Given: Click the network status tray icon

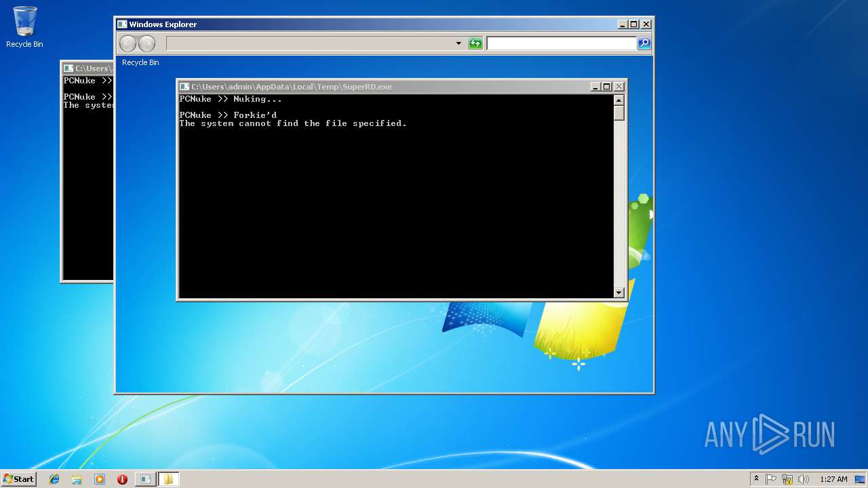Looking at the screenshot, I should point(787,479).
